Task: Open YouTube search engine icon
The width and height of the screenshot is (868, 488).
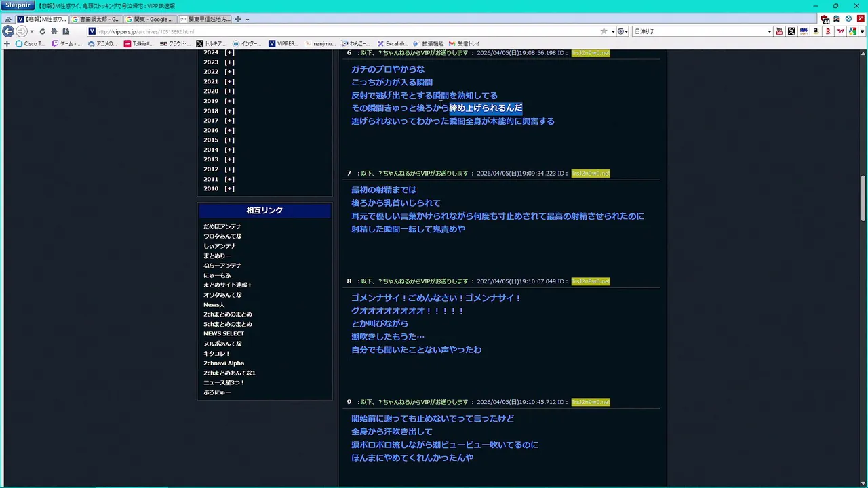Action: pyautogui.click(x=779, y=31)
